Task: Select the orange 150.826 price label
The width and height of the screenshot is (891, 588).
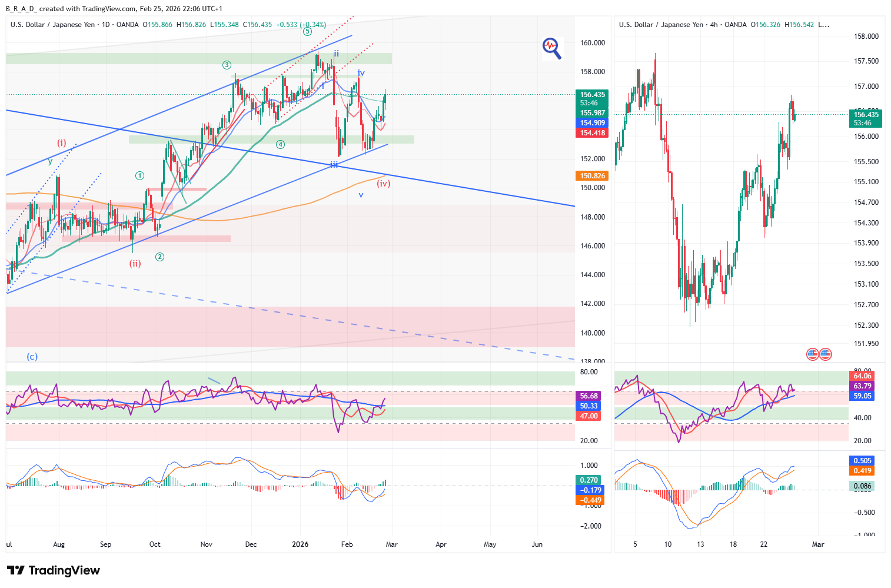Action: [x=592, y=176]
